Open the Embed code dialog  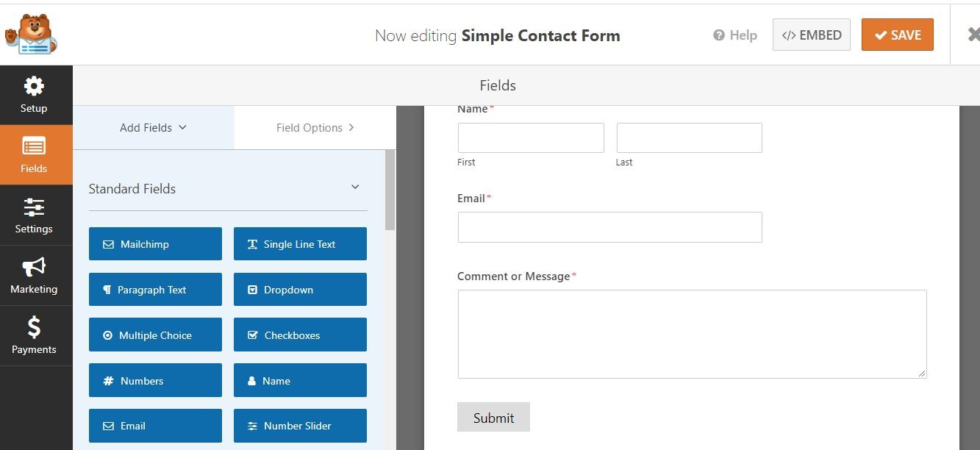[812, 35]
